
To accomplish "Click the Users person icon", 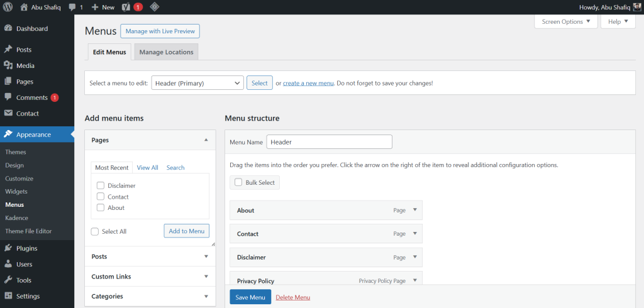I will (x=8, y=264).
